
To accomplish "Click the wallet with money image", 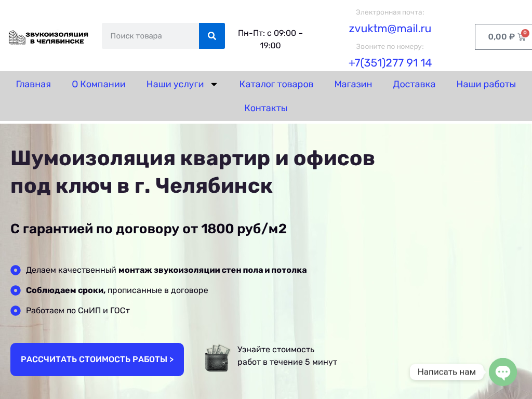I will point(218,358).
